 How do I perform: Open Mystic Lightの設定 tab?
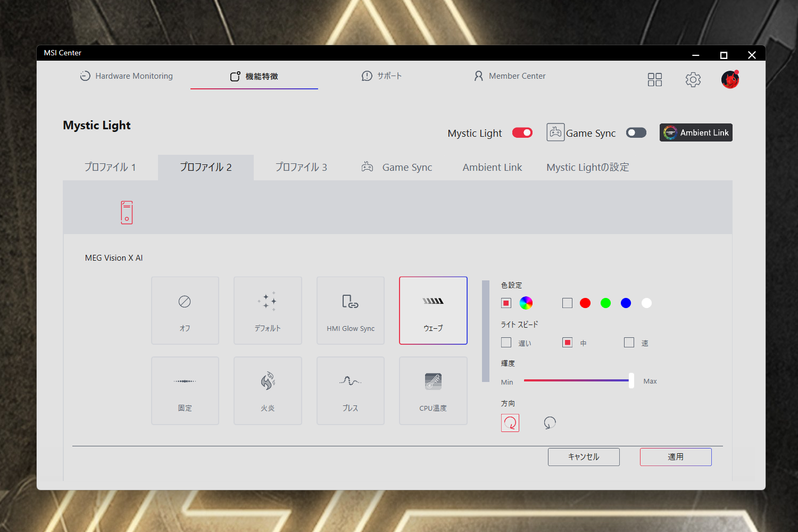click(x=587, y=167)
